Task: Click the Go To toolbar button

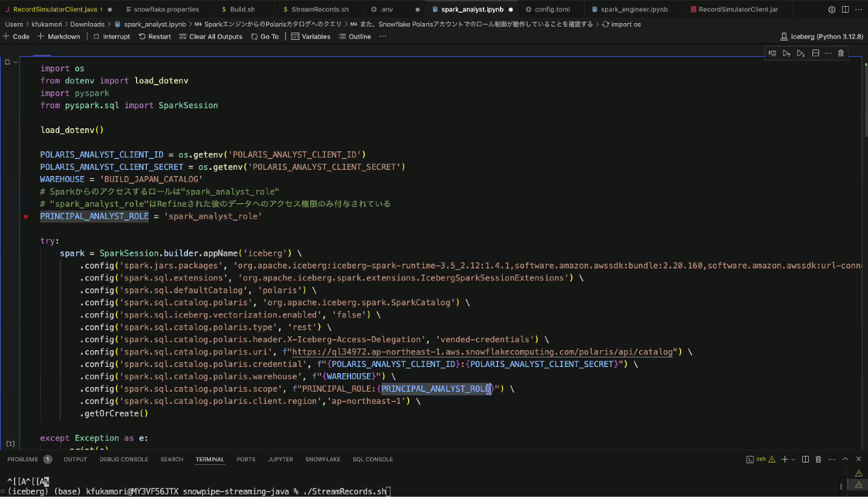Action: click(264, 36)
